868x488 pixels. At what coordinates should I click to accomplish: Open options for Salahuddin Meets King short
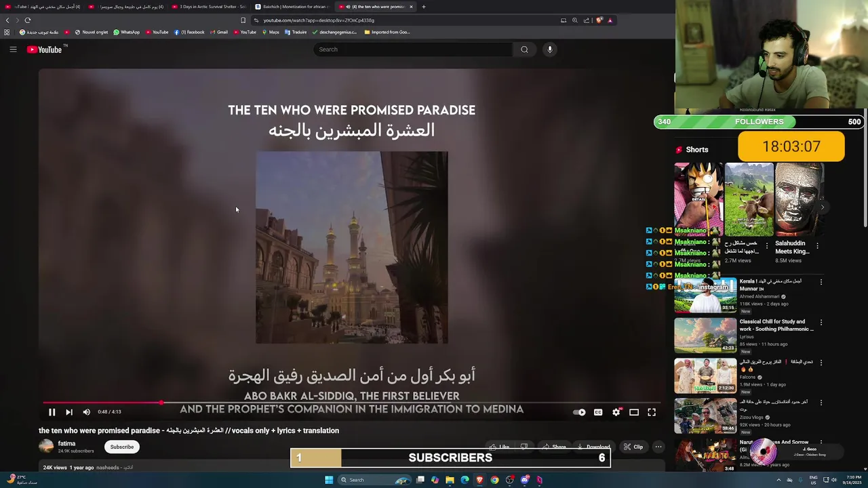817,246
